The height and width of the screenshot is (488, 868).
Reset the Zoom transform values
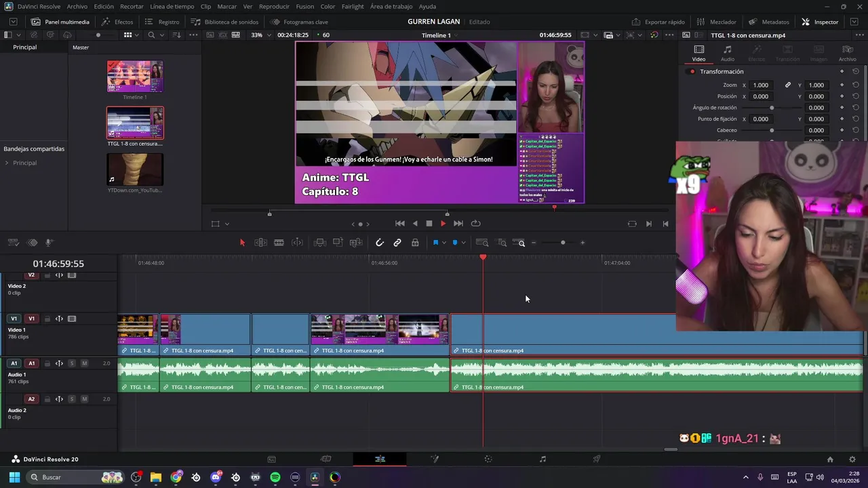(x=855, y=85)
